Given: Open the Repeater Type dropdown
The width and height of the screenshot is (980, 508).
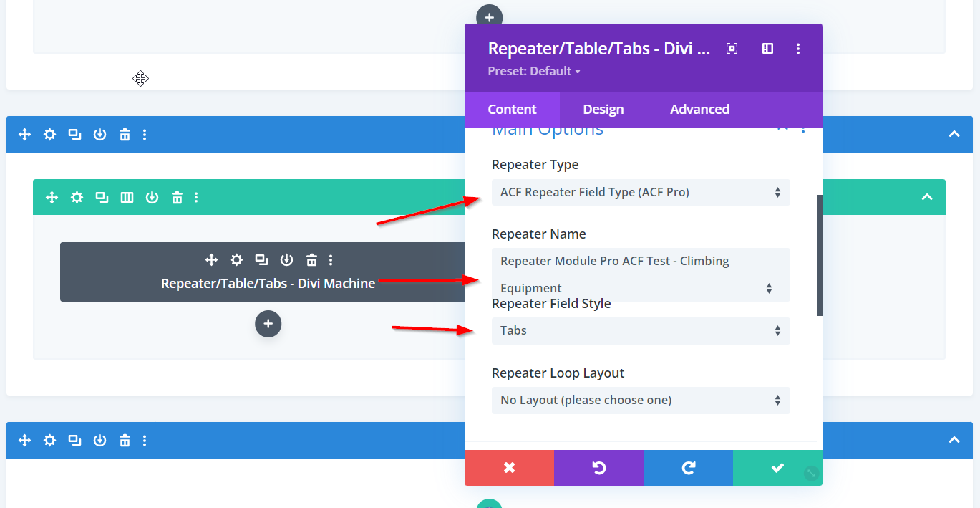Looking at the screenshot, I should 641,192.
